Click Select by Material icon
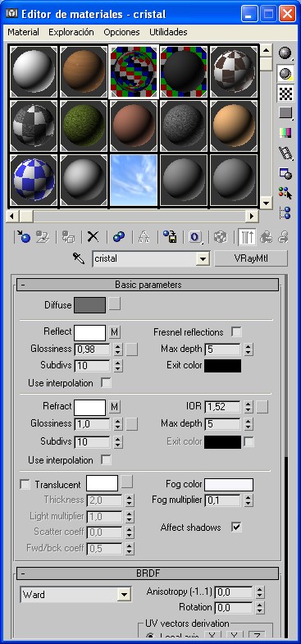The width and height of the screenshot is (301, 644). point(285,193)
